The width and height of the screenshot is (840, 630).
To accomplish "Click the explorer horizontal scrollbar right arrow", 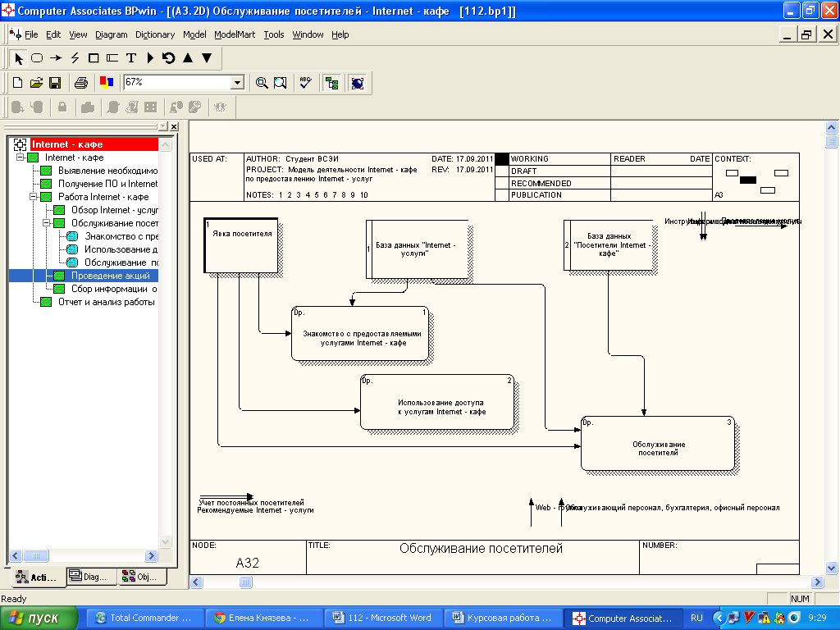I will [151, 555].
